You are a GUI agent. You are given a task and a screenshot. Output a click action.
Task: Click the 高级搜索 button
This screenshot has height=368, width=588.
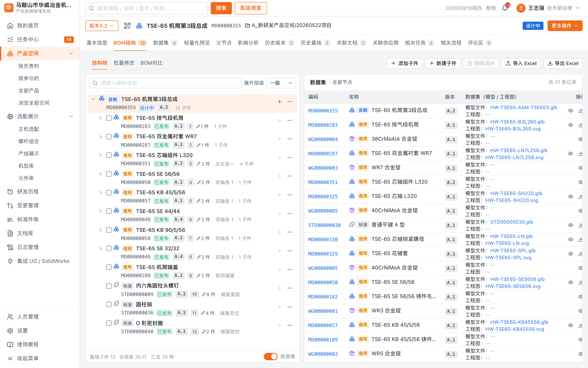click(251, 8)
